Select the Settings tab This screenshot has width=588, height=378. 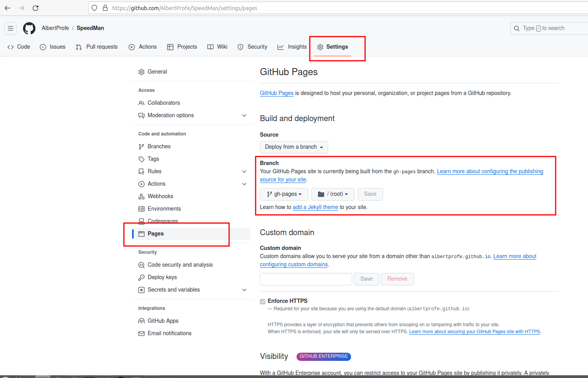[333, 47]
